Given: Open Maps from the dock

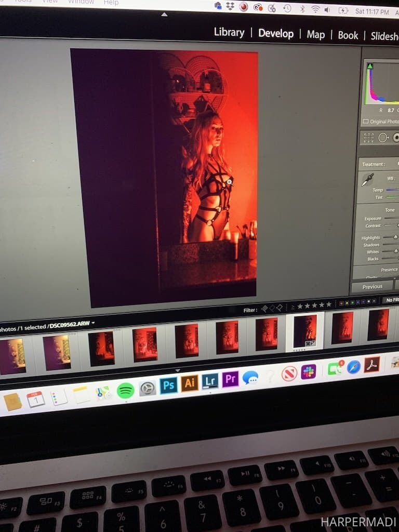Looking at the screenshot, I should [104, 393].
